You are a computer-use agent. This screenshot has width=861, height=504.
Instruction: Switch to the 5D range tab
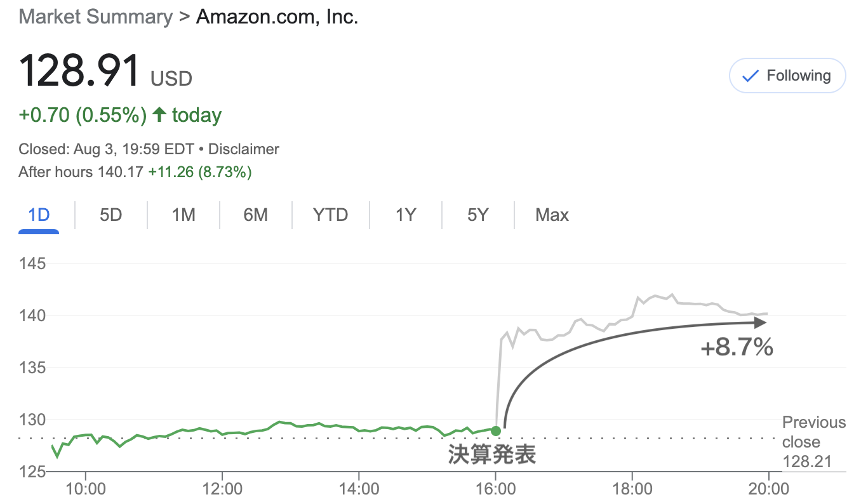click(x=110, y=215)
